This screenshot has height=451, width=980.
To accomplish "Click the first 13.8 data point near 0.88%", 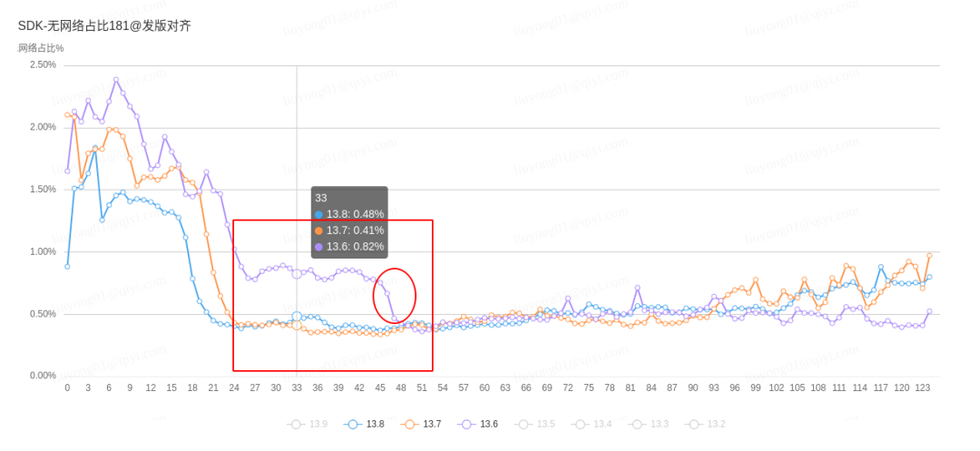I will (x=67, y=267).
